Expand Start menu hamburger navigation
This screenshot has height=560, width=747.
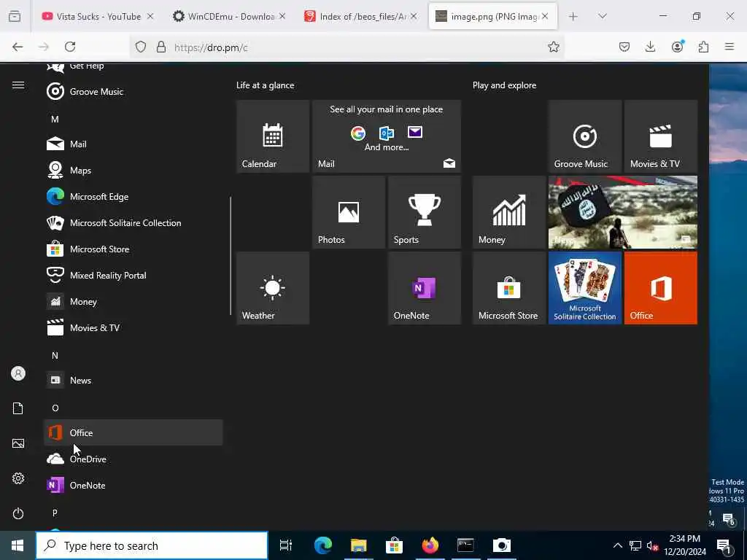coord(18,85)
